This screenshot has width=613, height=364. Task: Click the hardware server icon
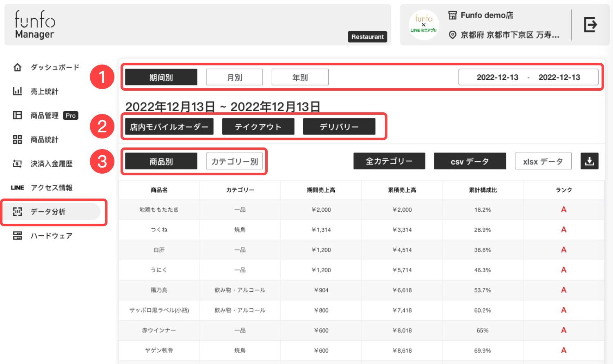click(17, 236)
